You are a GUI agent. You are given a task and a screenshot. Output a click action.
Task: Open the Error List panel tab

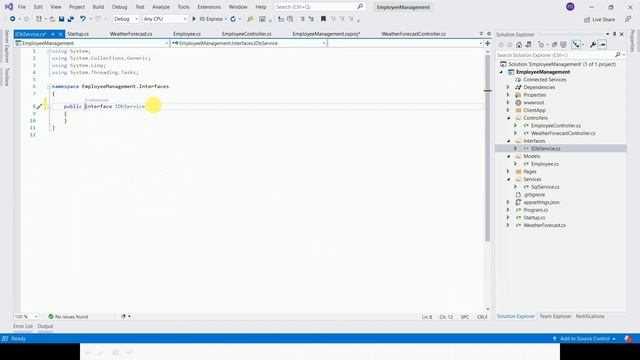click(x=22, y=326)
